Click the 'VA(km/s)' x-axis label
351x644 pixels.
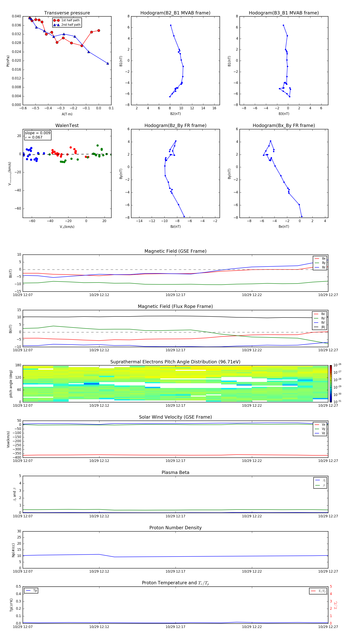tap(67, 227)
